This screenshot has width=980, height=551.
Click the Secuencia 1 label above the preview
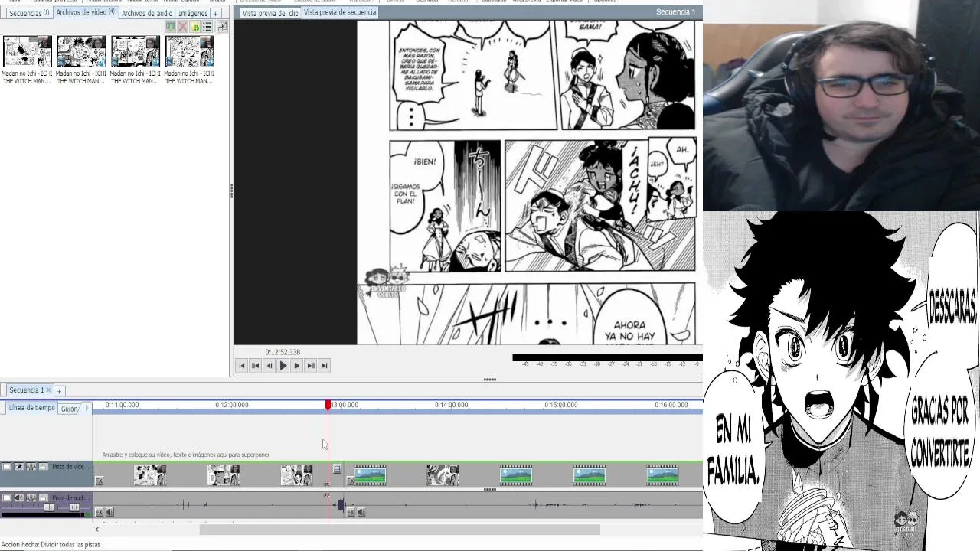point(675,12)
